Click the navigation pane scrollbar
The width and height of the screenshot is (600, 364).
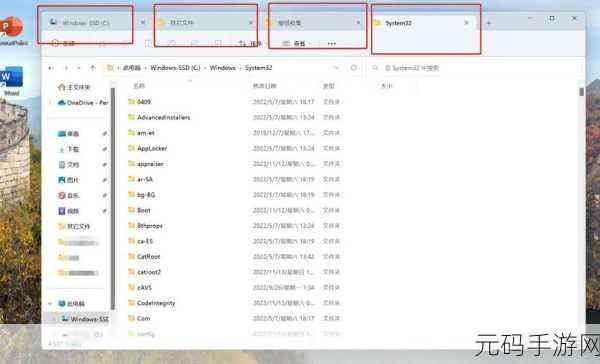click(x=112, y=199)
